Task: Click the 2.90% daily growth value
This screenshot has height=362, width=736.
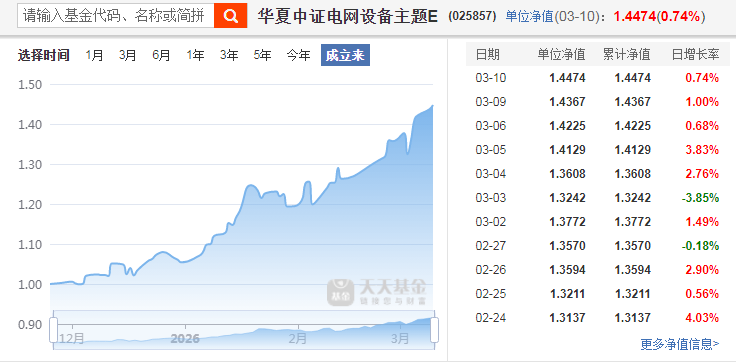Action: tap(702, 270)
